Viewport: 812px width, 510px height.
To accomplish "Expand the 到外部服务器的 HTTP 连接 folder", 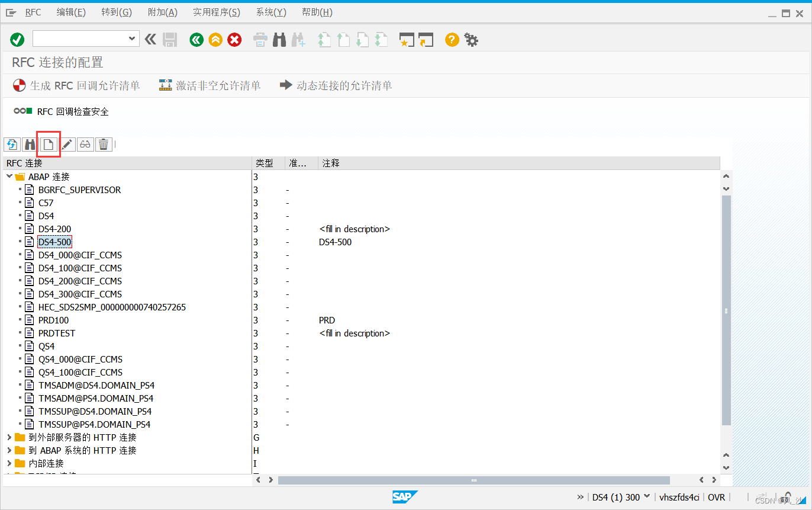I will (x=9, y=437).
